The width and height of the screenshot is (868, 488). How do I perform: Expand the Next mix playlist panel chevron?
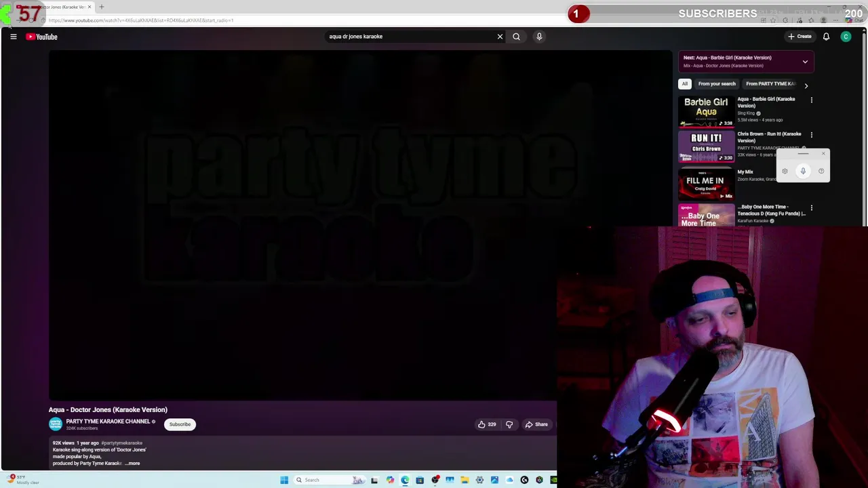[805, 62]
